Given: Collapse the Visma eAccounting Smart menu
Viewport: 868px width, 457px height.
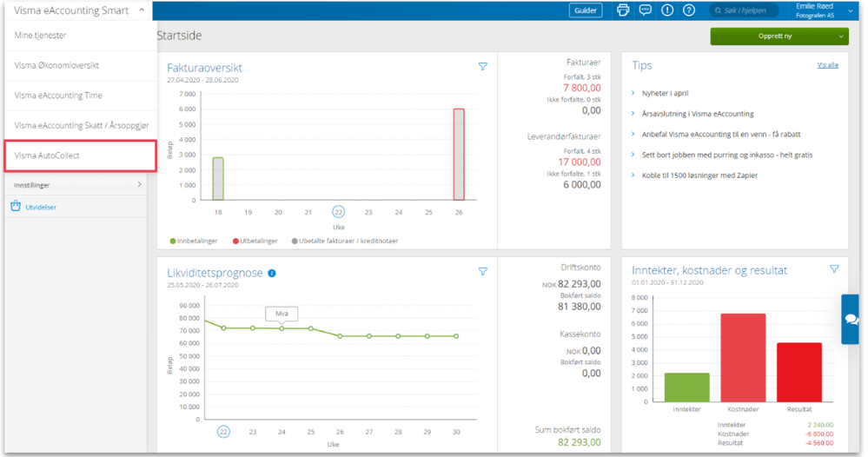Looking at the screenshot, I should [x=142, y=10].
